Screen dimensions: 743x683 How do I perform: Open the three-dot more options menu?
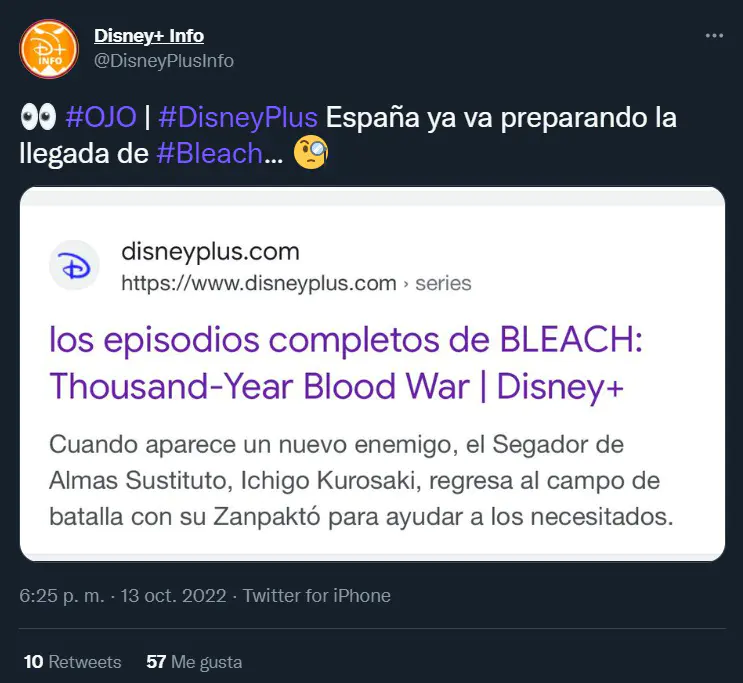pyautogui.click(x=714, y=36)
